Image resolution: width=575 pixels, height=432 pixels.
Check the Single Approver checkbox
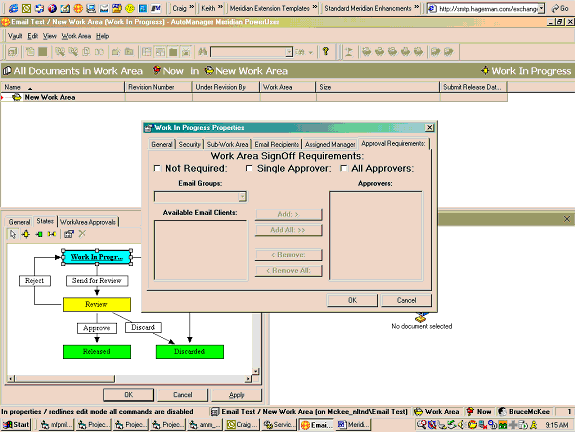pyautogui.click(x=249, y=168)
